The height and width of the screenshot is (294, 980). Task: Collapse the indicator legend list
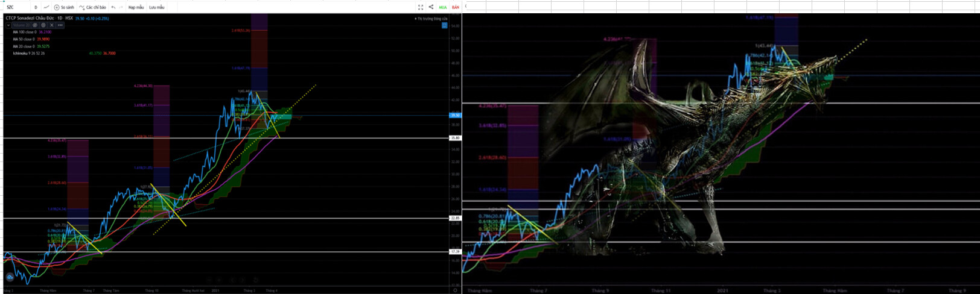(8, 25)
